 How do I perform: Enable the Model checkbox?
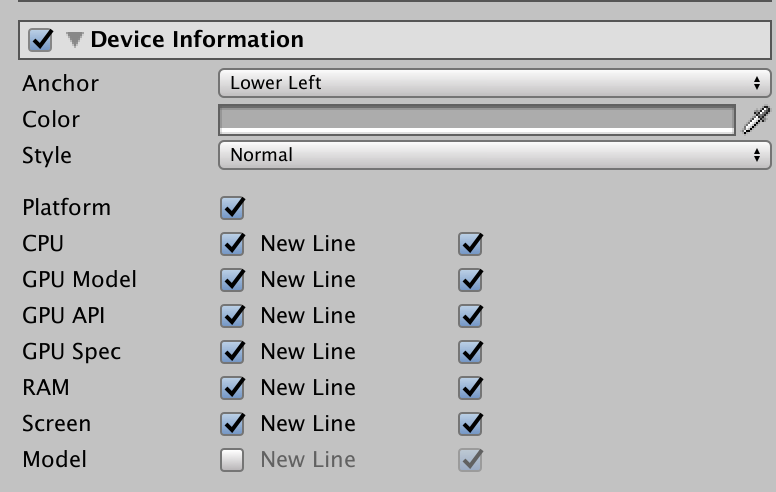coord(232,460)
